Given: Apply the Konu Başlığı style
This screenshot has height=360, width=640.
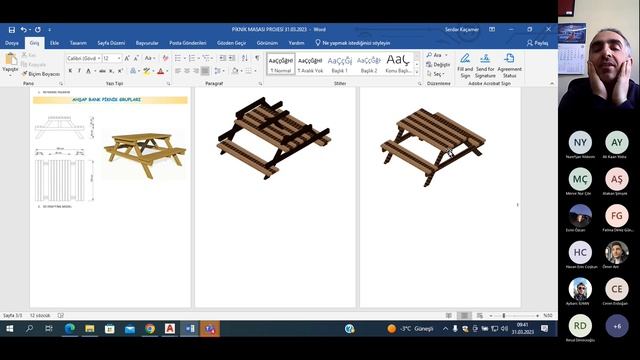Looking at the screenshot, I should tap(398, 64).
